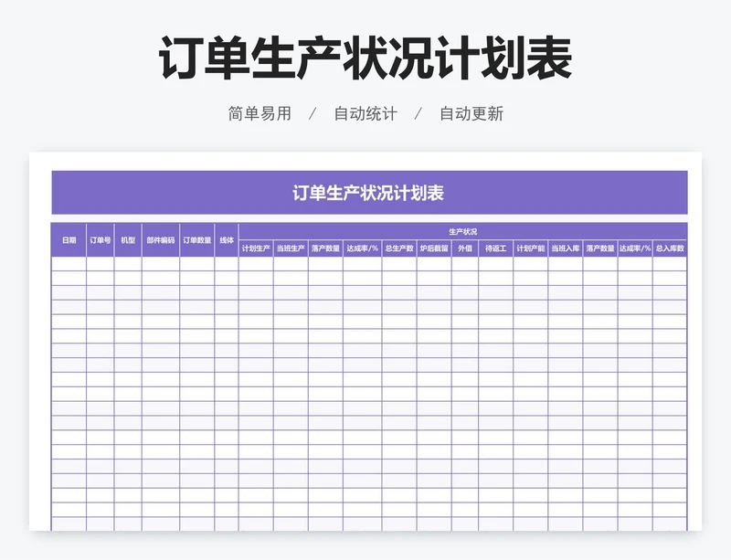Click the 线体 column header

click(x=227, y=240)
